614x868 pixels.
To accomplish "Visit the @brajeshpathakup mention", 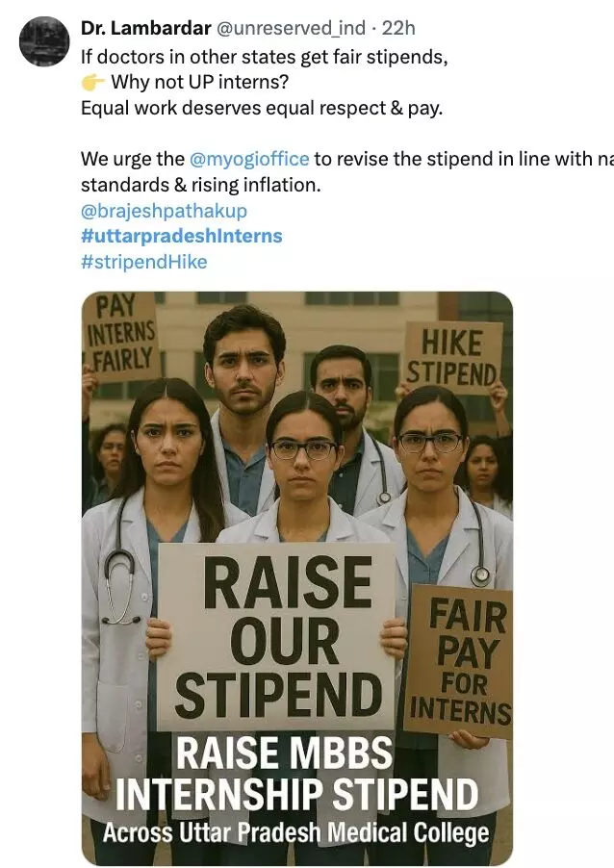I will click(164, 211).
